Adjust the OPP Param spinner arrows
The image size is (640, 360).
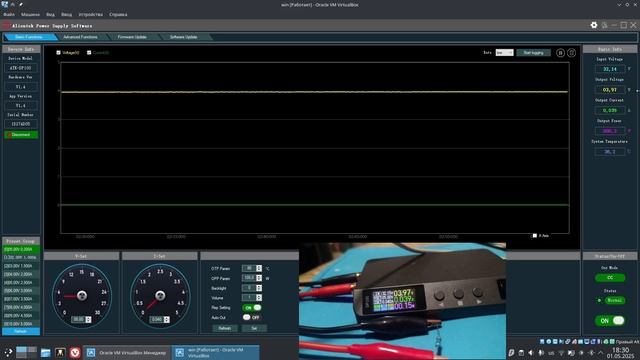tap(259, 278)
